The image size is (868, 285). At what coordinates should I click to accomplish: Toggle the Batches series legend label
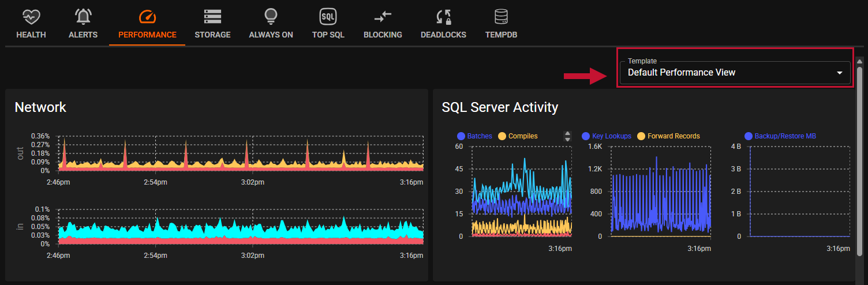(x=479, y=136)
